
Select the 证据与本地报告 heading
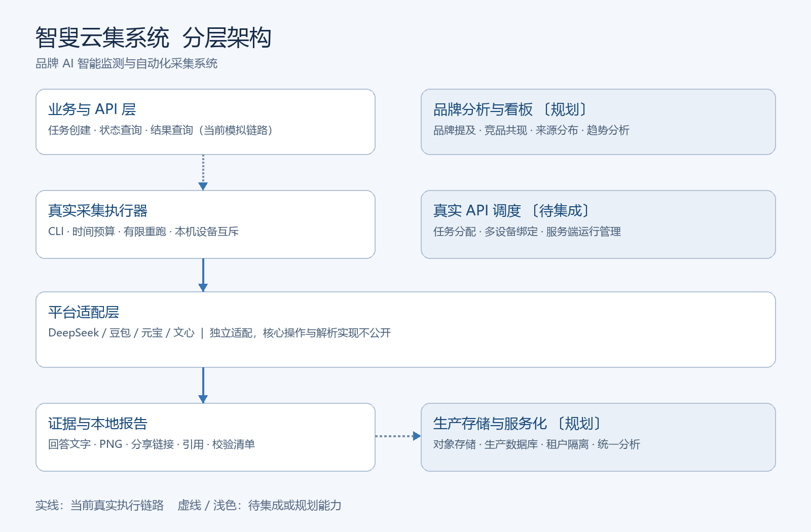point(98,424)
